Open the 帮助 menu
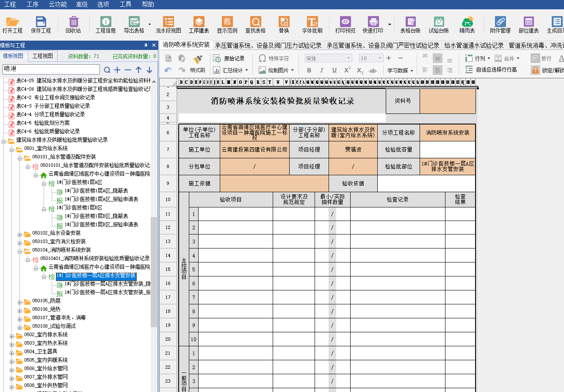This screenshot has width=564, height=392. [x=148, y=4]
